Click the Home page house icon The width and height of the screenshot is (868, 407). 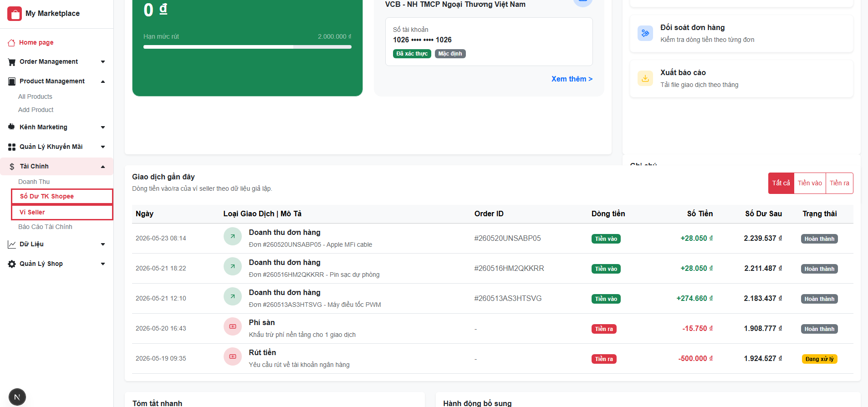tap(11, 43)
